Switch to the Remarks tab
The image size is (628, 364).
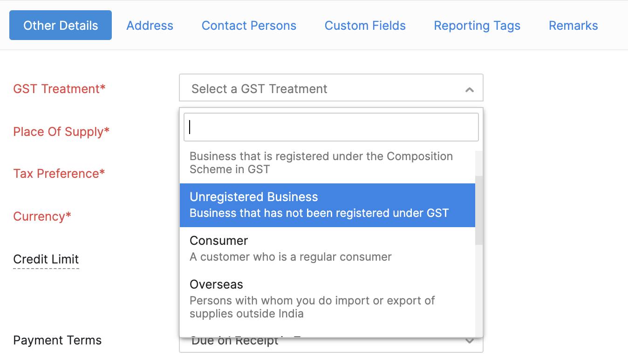573,26
